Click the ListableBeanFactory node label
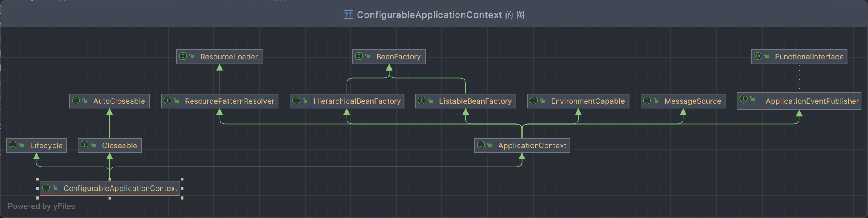Screen dimensions: 868x218 tap(475, 101)
